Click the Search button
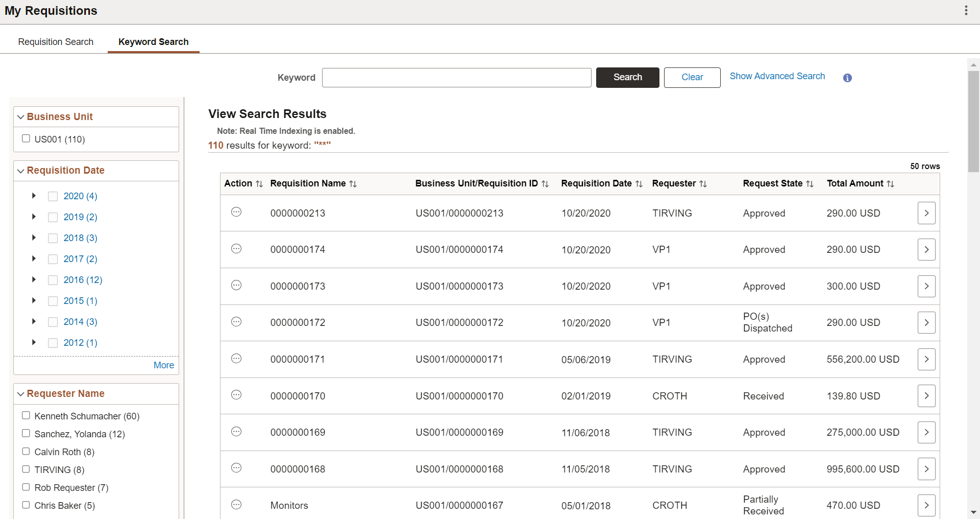 pyautogui.click(x=627, y=77)
